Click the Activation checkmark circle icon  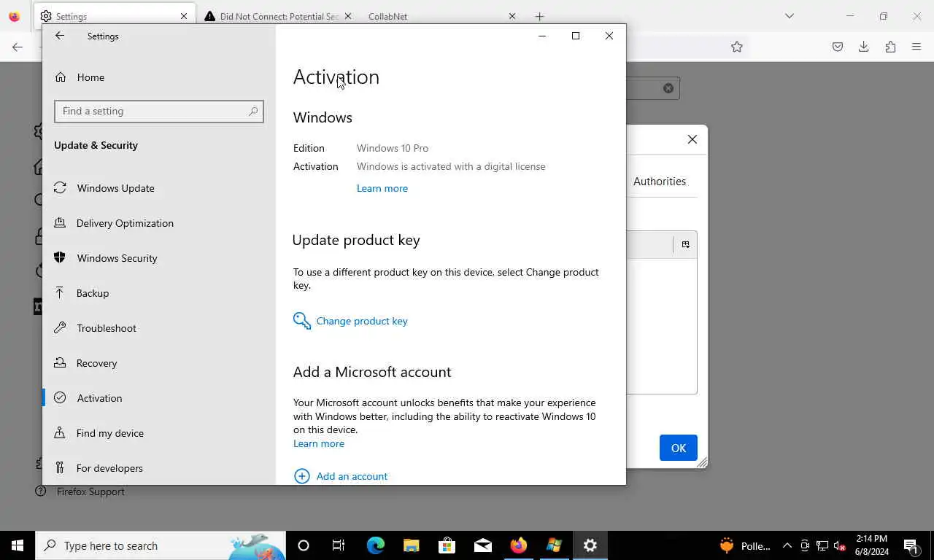click(61, 398)
